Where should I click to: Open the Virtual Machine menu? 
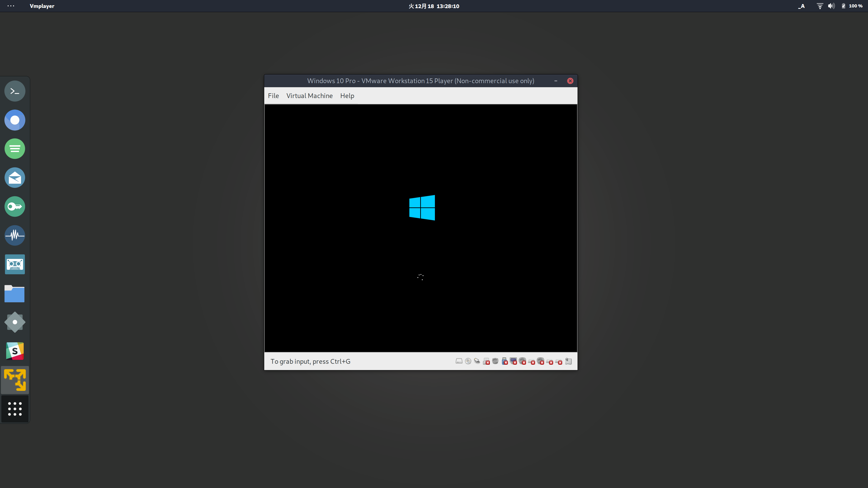(309, 96)
